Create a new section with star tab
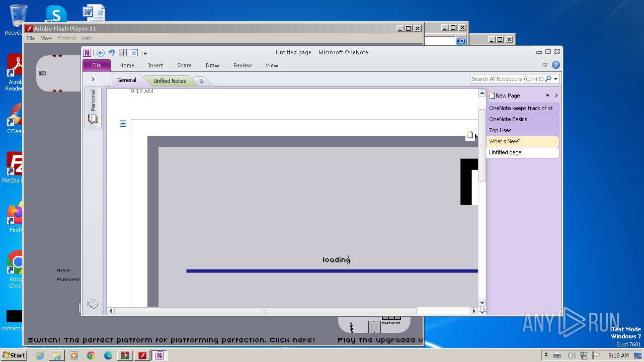Screen dimensions: 644x362 pos(201,81)
